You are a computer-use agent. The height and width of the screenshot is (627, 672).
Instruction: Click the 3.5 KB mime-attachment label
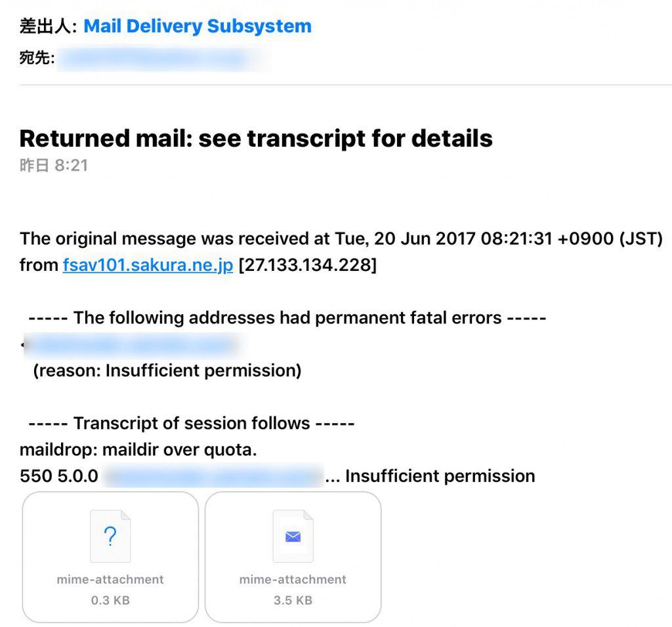click(x=293, y=580)
